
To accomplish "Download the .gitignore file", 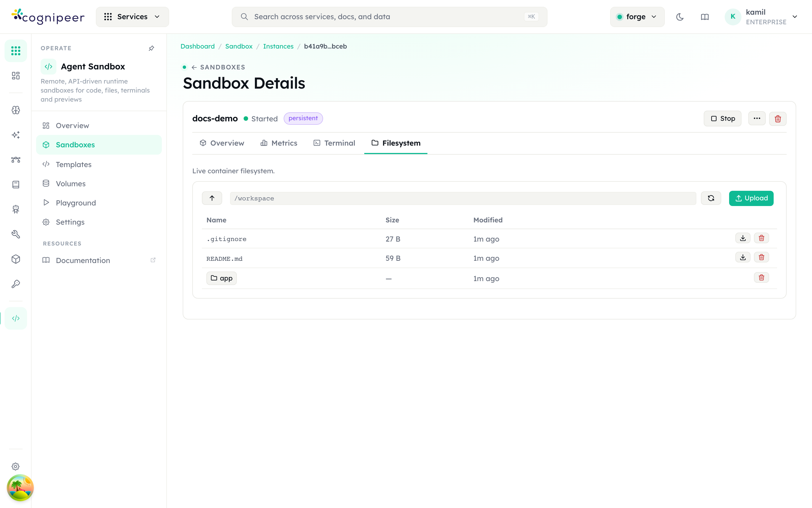I will pyautogui.click(x=743, y=238).
